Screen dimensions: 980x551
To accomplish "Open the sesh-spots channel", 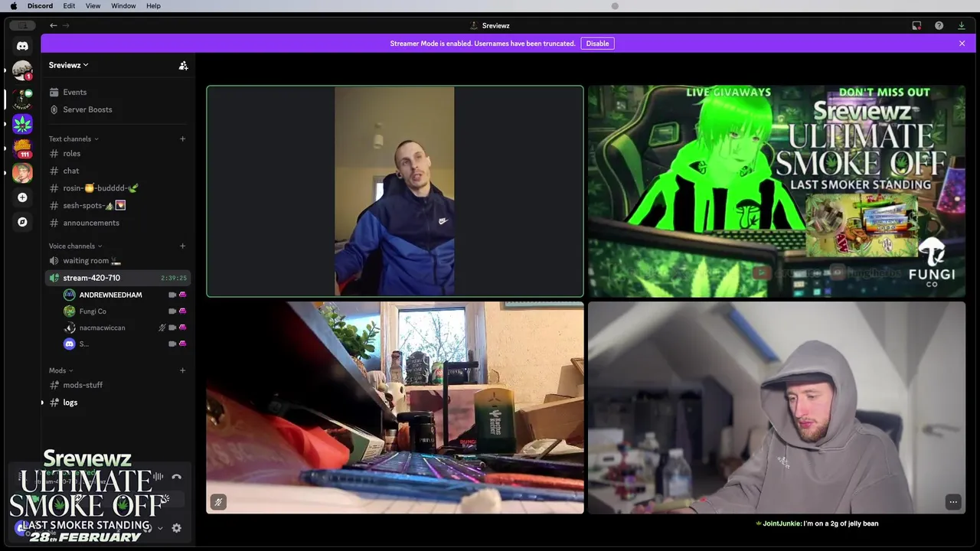I will pos(118,205).
